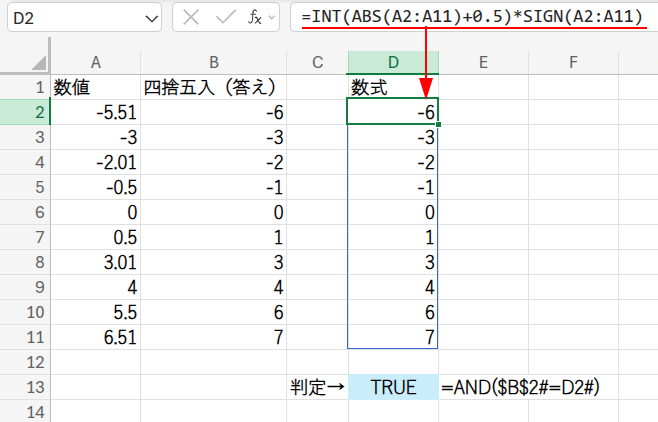658x422 pixels.
Task: Click cell E13 with the AND formula text
Action: (x=483, y=387)
